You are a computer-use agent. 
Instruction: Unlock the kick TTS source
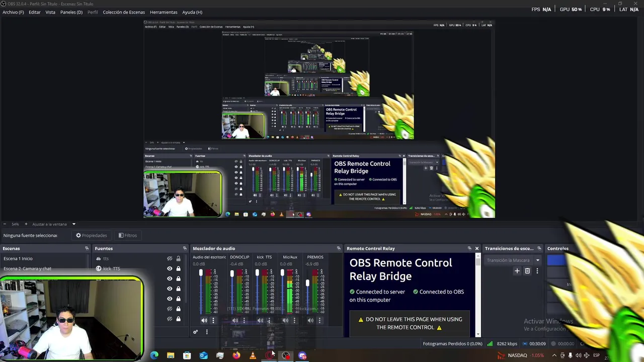(x=178, y=268)
